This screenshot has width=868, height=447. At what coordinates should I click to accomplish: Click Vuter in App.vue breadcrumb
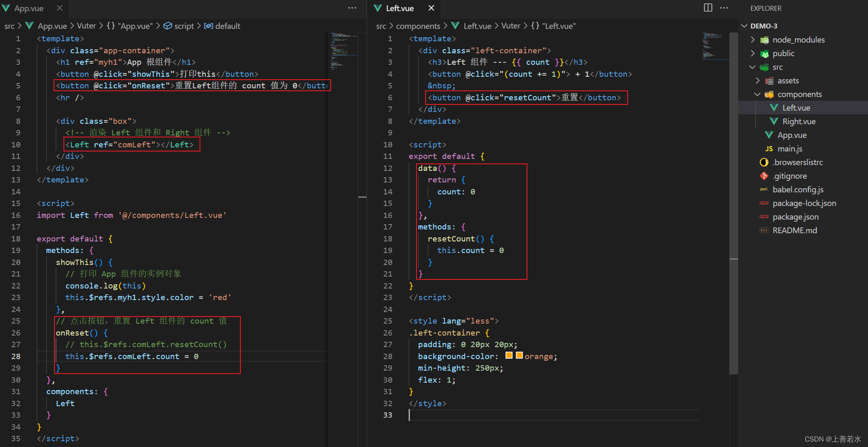tap(86, 26)
